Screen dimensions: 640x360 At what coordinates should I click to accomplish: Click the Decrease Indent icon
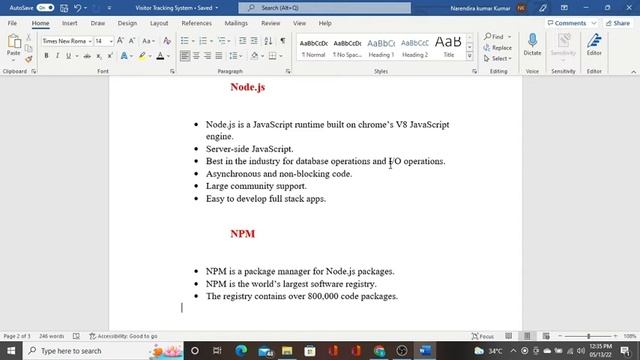242,41
